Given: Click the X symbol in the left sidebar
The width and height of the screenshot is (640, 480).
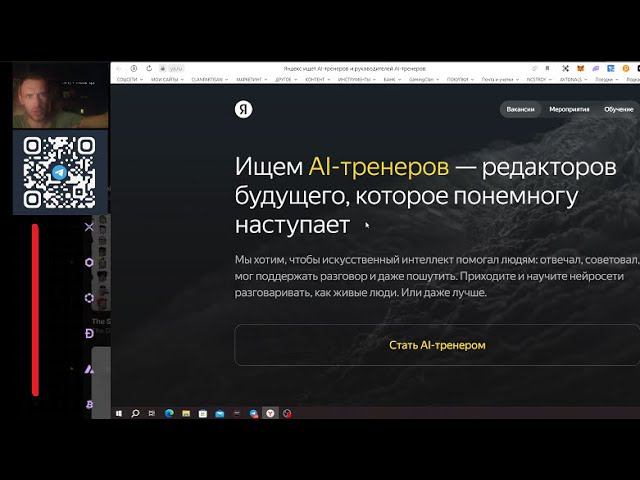Looking at the screenshot, I should (89, 227).
